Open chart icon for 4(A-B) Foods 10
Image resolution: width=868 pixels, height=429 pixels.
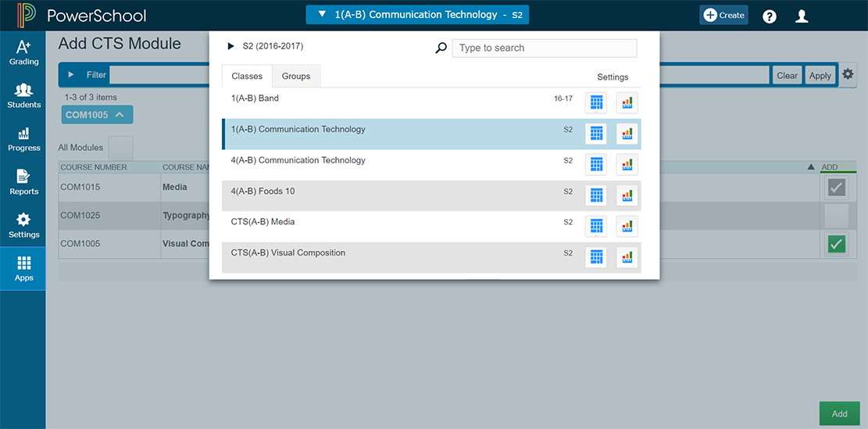[x=627, y=195]
